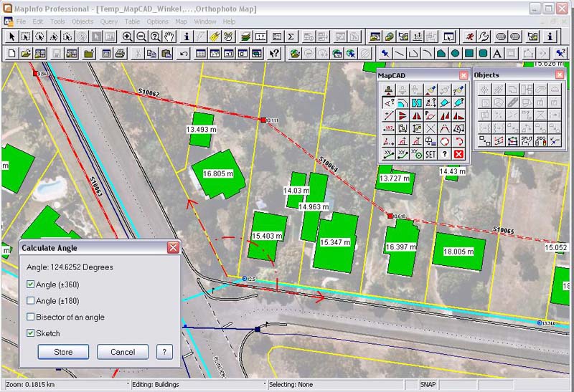Click the Statistics sigma icon

click(x=291, y=37)
